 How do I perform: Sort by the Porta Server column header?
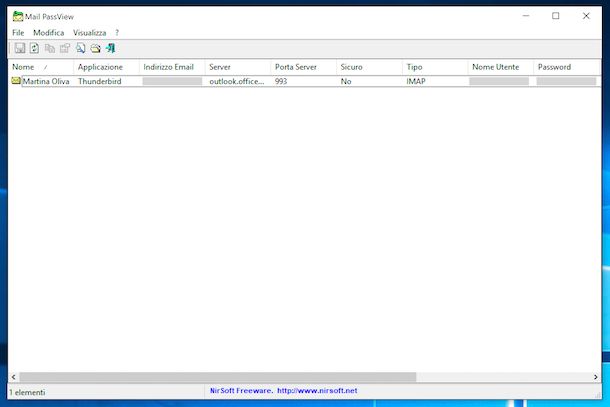coord(303,67)
